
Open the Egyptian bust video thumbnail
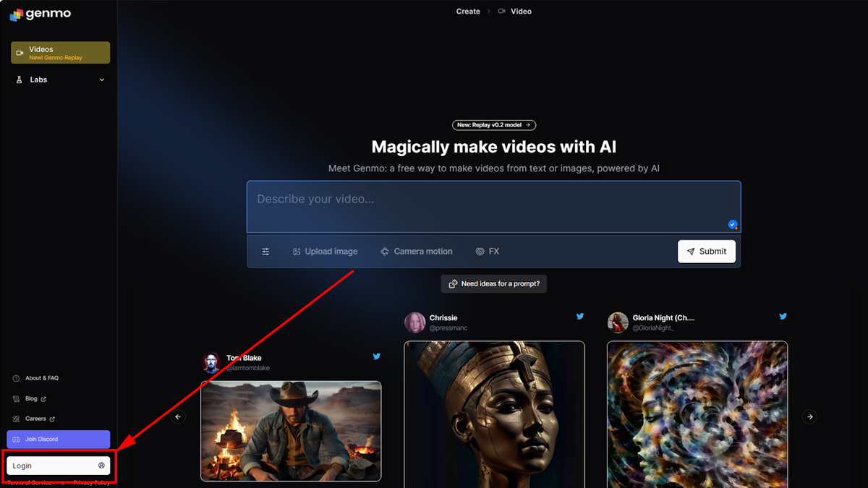coord(494,414)
